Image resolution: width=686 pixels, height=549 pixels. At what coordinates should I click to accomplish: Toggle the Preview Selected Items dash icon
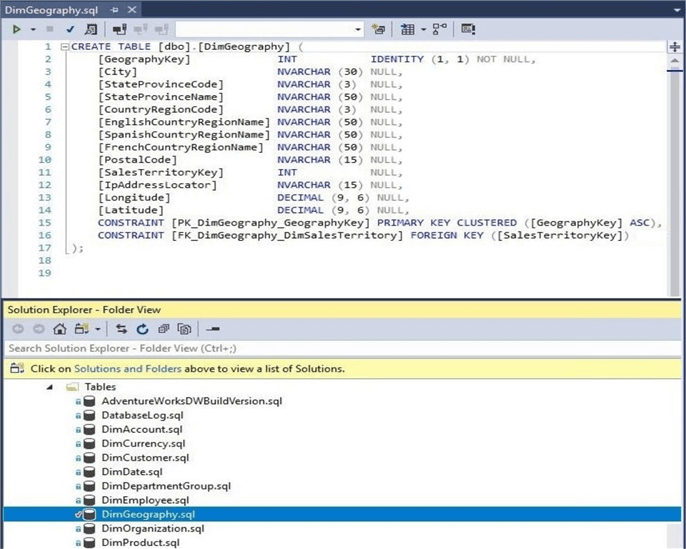click(x=212, y=329)
